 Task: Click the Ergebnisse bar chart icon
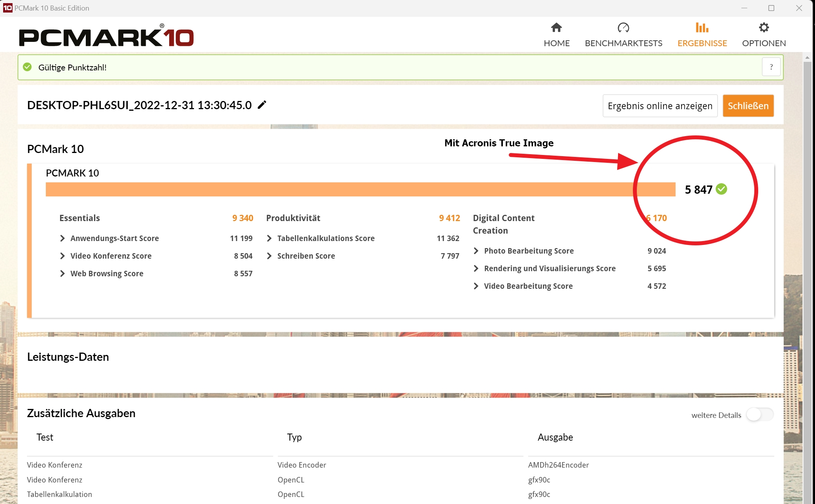click(702, 28)
